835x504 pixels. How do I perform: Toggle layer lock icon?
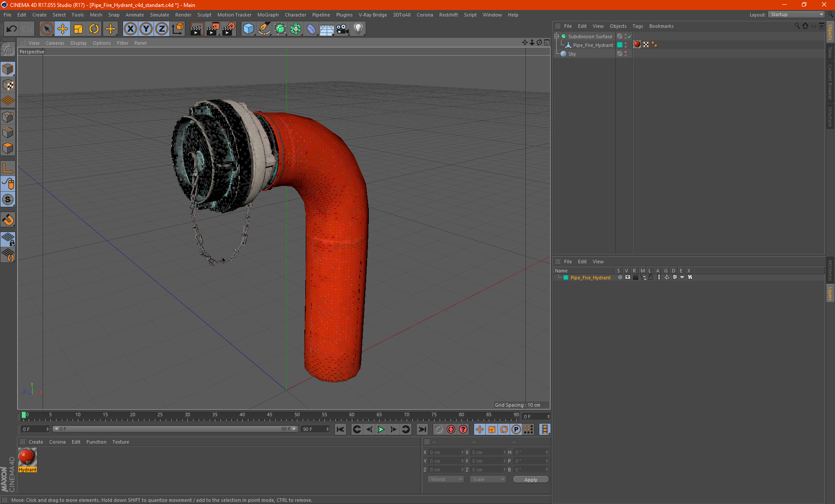[x=651, y=277]
